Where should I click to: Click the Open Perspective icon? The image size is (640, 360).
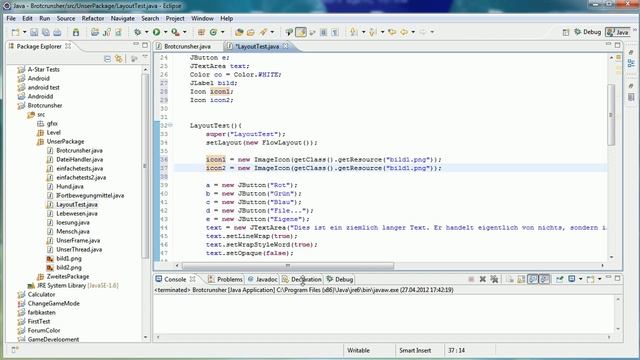pos(566,32)
